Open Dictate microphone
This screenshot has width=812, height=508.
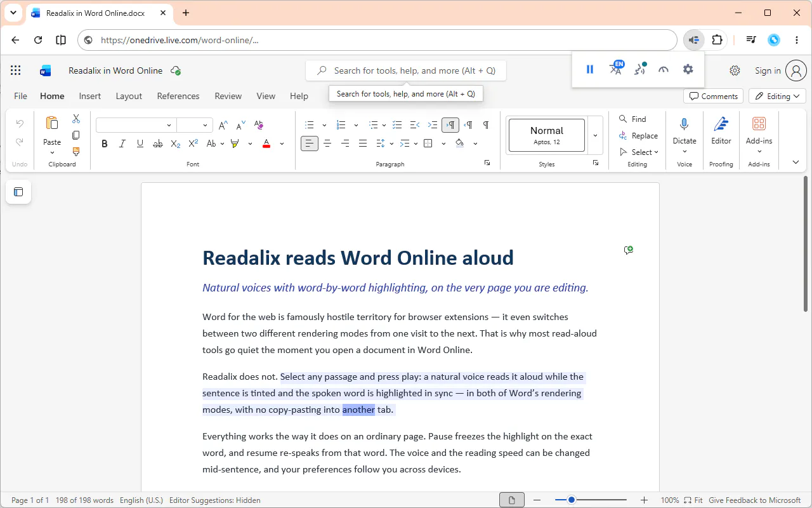click(x=684, y=123)
